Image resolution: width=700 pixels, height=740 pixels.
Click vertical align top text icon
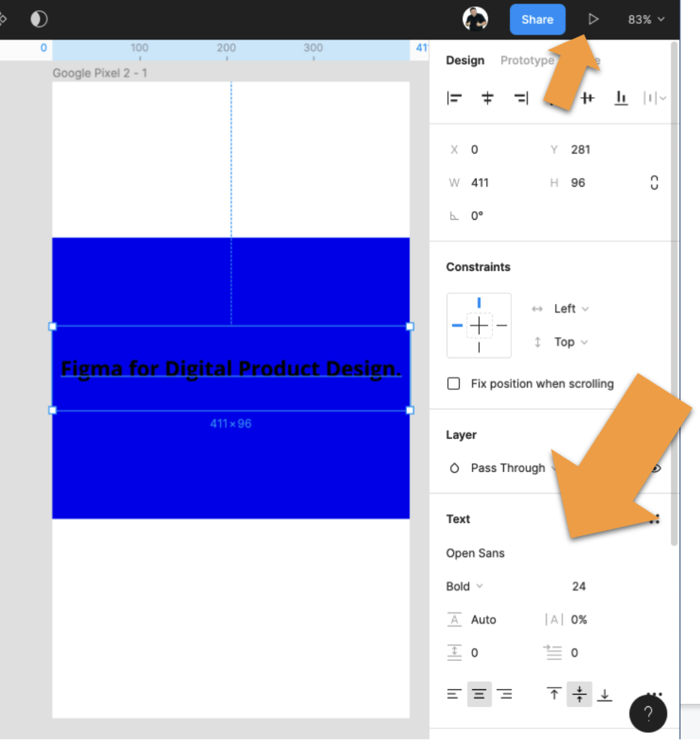pos(554,694)
